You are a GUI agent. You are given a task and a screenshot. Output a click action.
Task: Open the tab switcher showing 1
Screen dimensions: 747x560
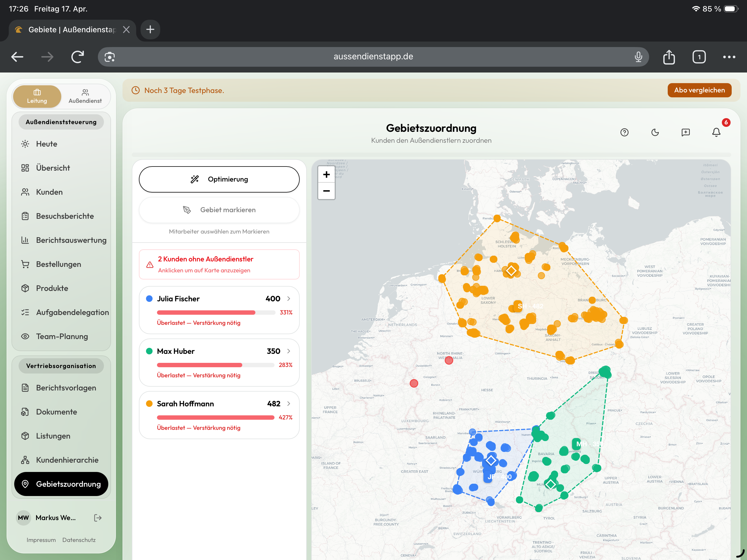point(699,57)
